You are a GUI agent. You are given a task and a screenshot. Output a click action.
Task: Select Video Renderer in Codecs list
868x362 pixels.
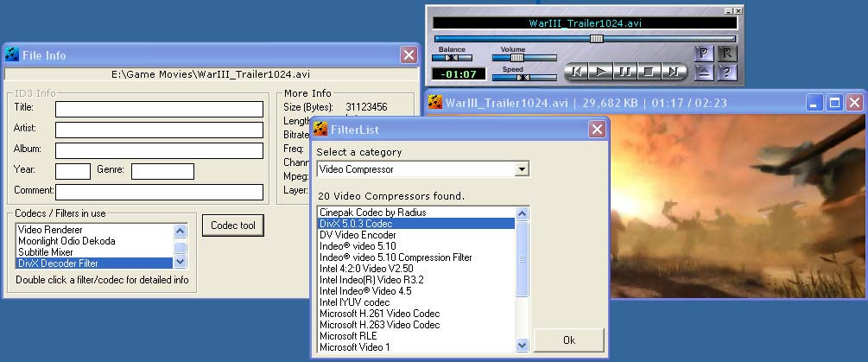tap(95, 230)
